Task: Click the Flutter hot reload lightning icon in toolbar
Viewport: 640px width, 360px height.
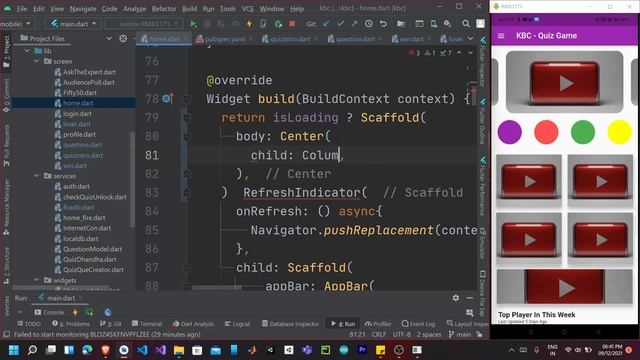Action: pyautogui.click(x=249, y=24)
